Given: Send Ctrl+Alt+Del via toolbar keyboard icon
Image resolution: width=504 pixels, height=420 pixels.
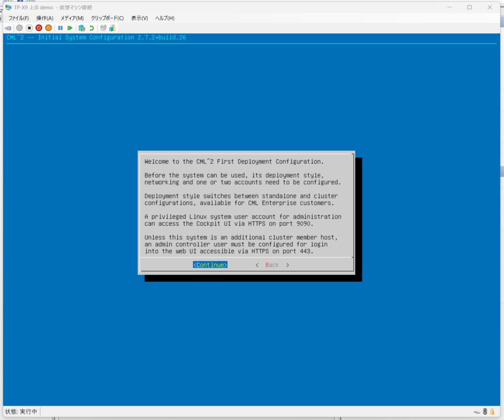Looking at the screenshot, I should [8, 28].
